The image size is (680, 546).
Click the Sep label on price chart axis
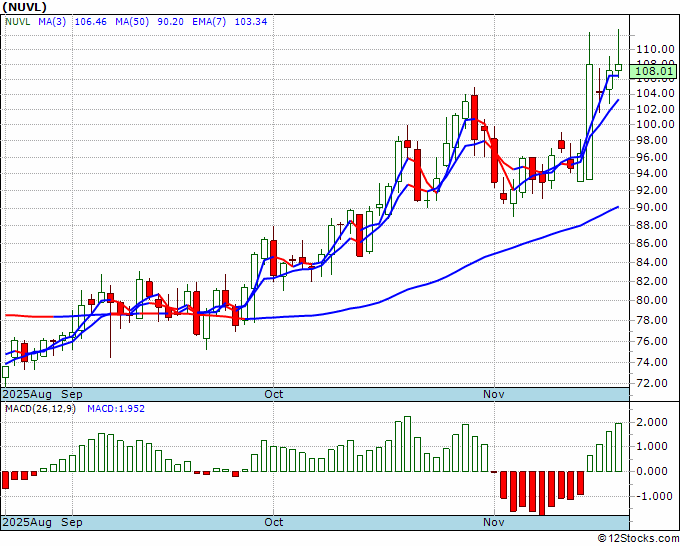72,394
